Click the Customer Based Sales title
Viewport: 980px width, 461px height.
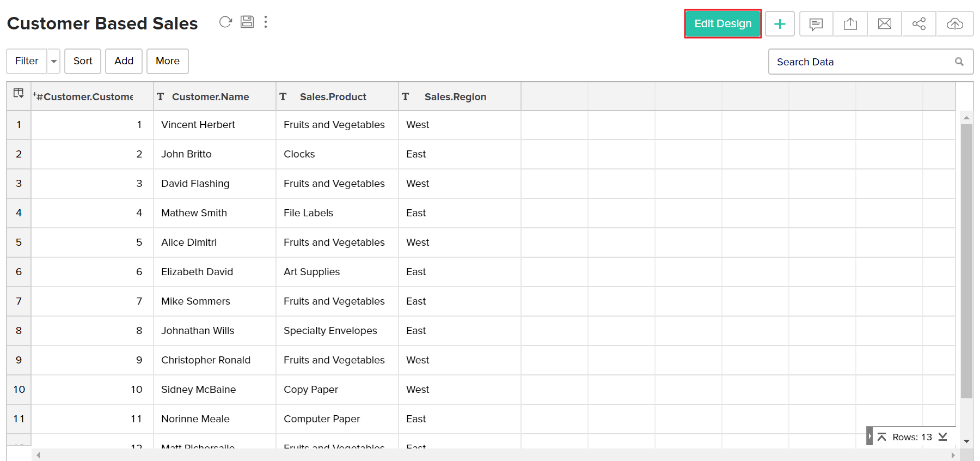(102, 23)
